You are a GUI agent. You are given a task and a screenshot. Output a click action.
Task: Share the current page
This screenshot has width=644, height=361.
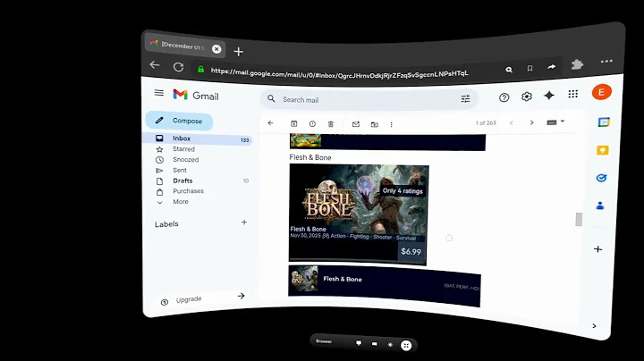coord(552,66)
